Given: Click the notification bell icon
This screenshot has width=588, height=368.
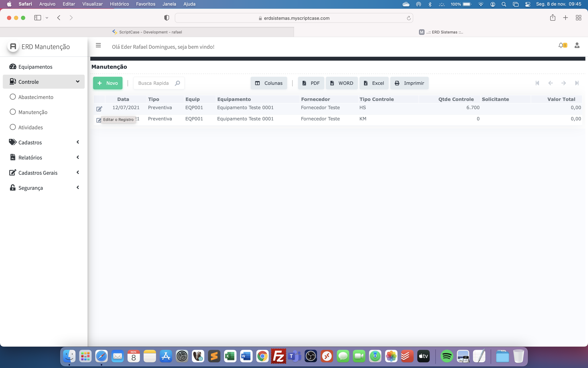Looking at the screenshot, I should tap(561, 45).
